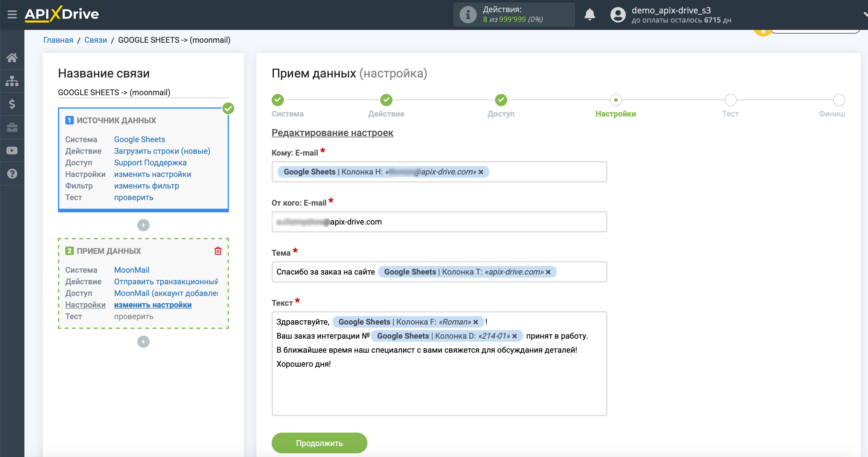The image size is (868, 457).
Task: Click the Тема subject field
Action: coord(439,272)
